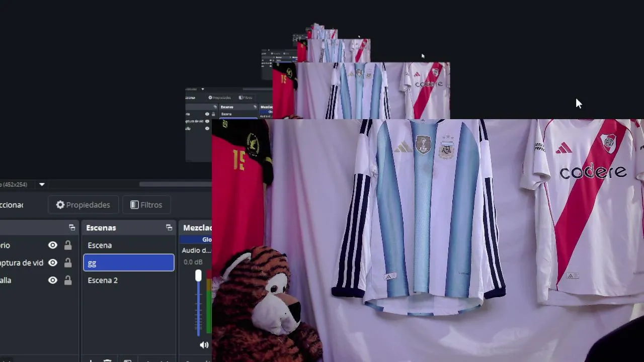Image resolution: width=644 pixels, height=362 pixels.
Task: Float the sources dock panel
Action: coord(72,228)
